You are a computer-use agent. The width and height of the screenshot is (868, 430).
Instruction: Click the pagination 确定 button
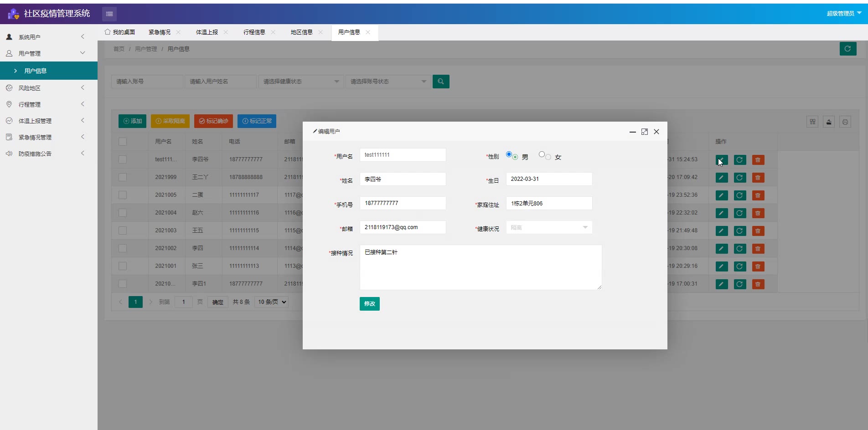(218, 302)
